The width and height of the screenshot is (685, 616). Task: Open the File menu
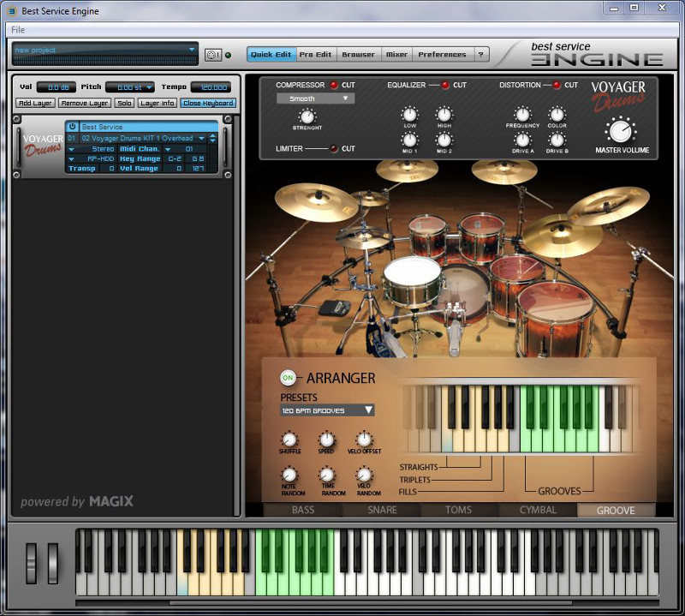tap(18, 30)
